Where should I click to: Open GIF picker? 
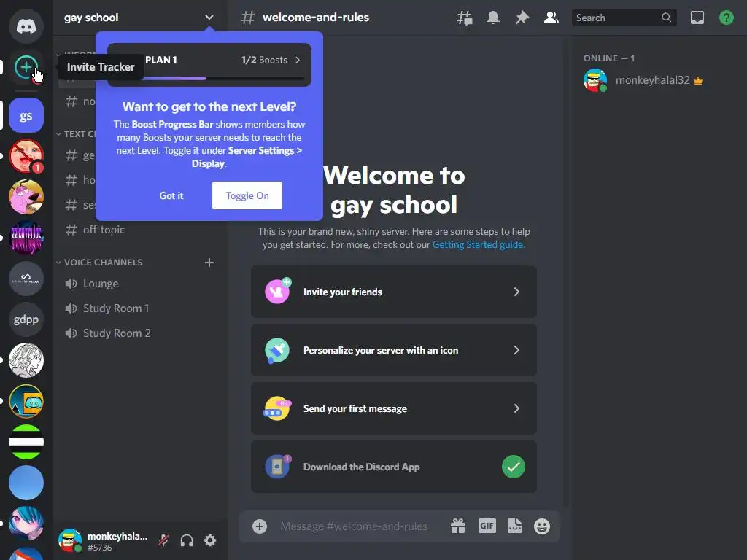[487, 526]
